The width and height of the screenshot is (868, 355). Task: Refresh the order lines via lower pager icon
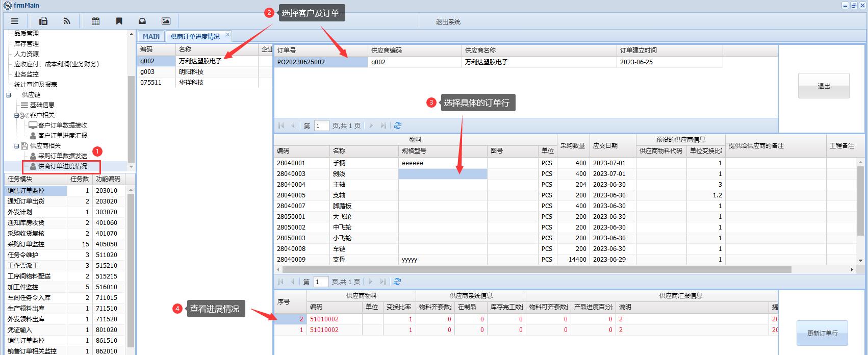coord(397,282)
